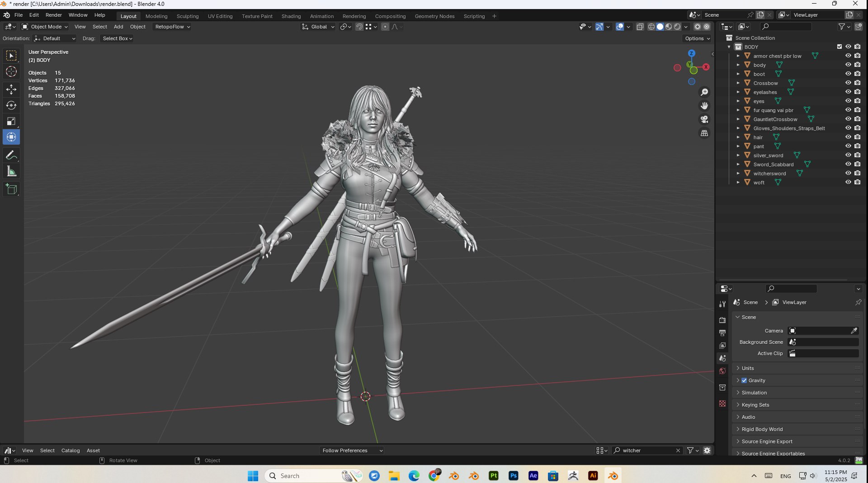This screenshot has height=483, width=868.
Task: Open After Effects from taskbar
Action: pos(533,476)
